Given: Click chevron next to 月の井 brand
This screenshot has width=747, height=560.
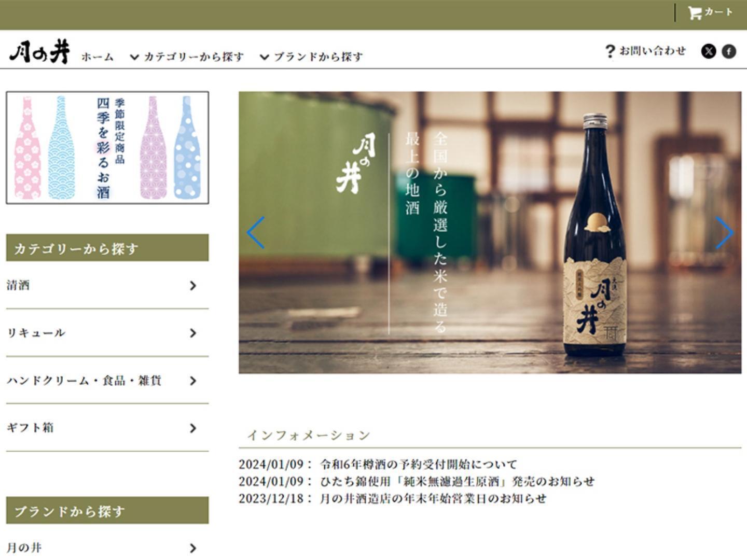Looking at the screenshot, I should (x=193, y=548).
